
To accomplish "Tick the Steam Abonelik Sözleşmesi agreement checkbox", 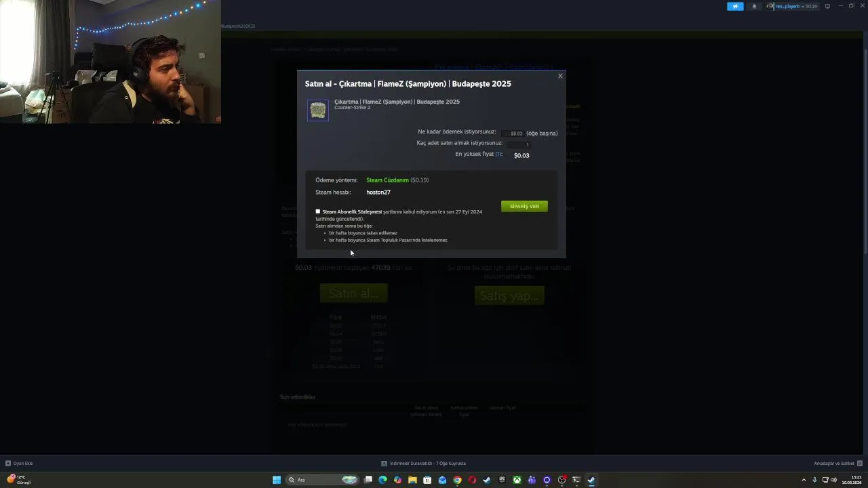I will click(x=317, y=211).
